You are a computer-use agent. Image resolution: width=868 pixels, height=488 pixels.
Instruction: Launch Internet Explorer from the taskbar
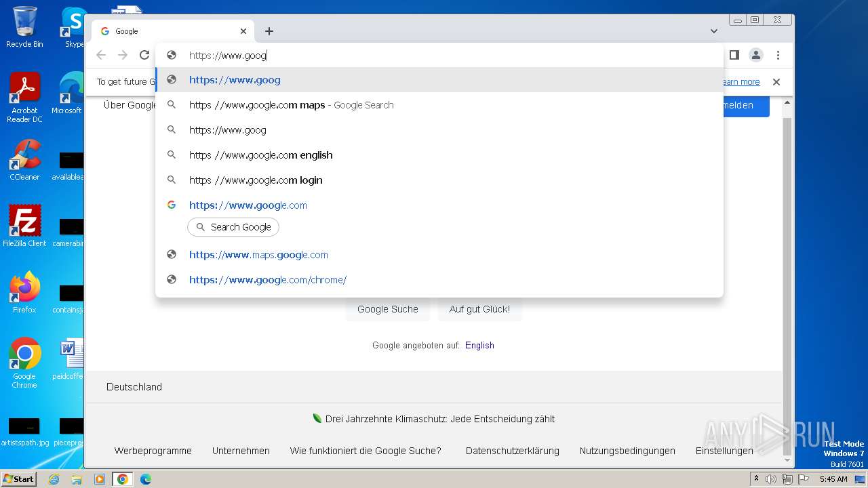pyautogui.click(x=54, y=479)
